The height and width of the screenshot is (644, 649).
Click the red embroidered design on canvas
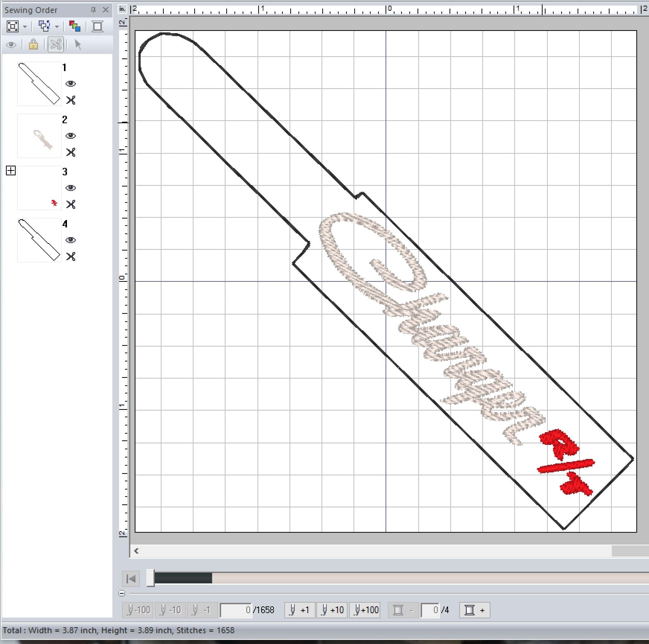pos(566,462)
